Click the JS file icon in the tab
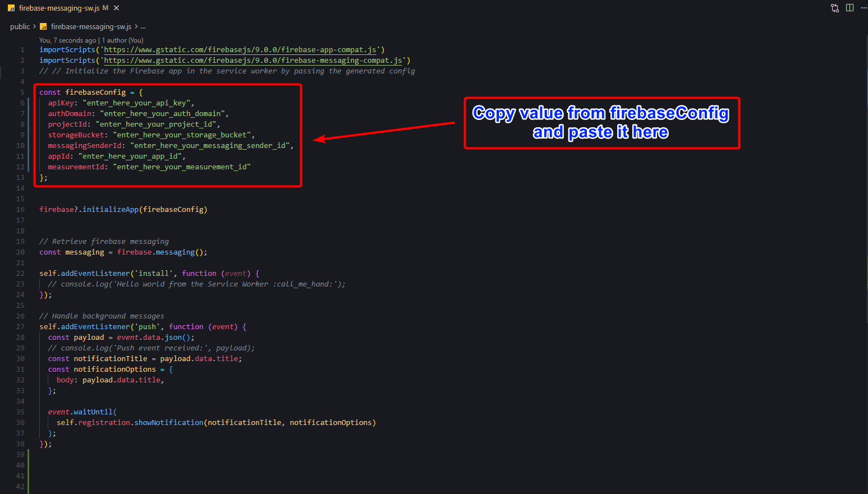Screen dimensions: 868x494 point(11,8)
